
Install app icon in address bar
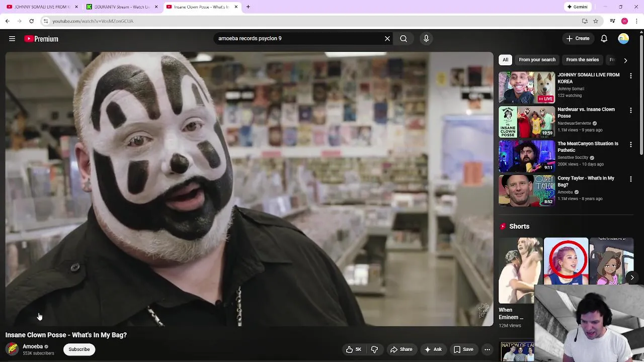click(x=585, y=21)
